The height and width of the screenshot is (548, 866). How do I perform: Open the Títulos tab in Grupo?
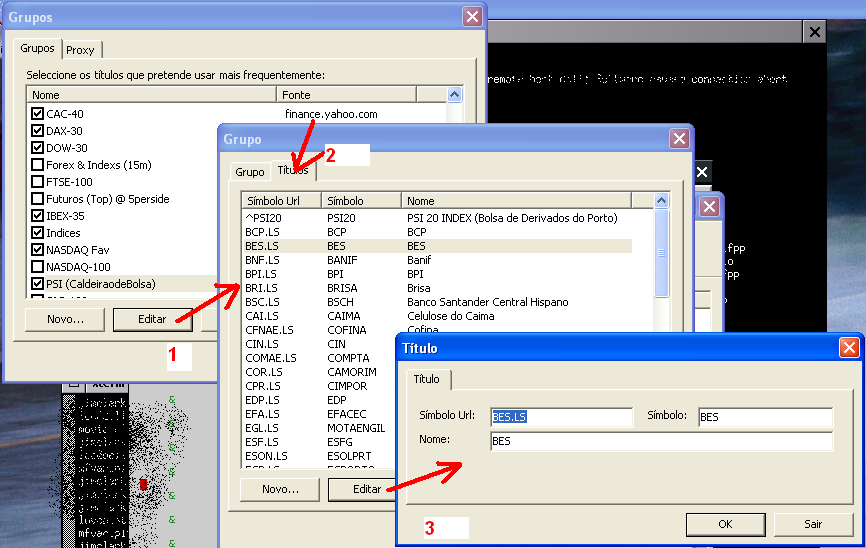293,171
